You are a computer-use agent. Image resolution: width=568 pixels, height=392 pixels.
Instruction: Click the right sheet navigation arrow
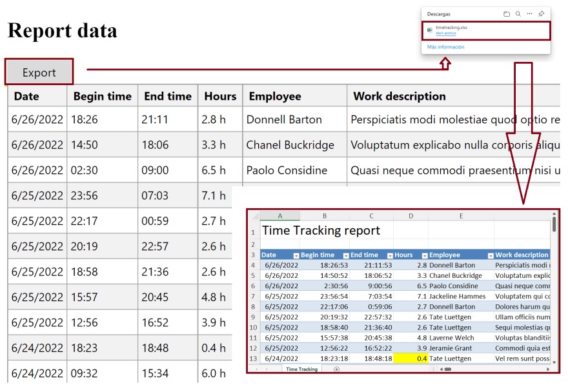(x=267, y=369)
